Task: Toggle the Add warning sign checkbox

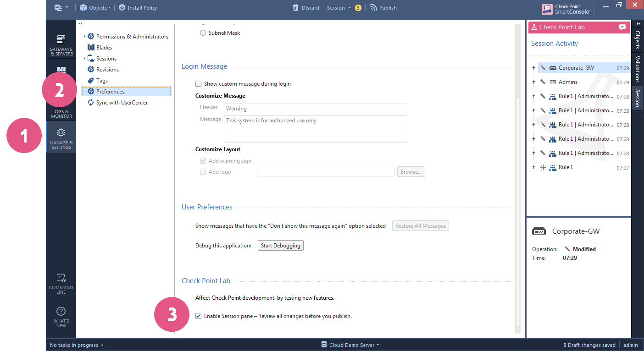Action: pyautogui.click(x=203, y=161)
